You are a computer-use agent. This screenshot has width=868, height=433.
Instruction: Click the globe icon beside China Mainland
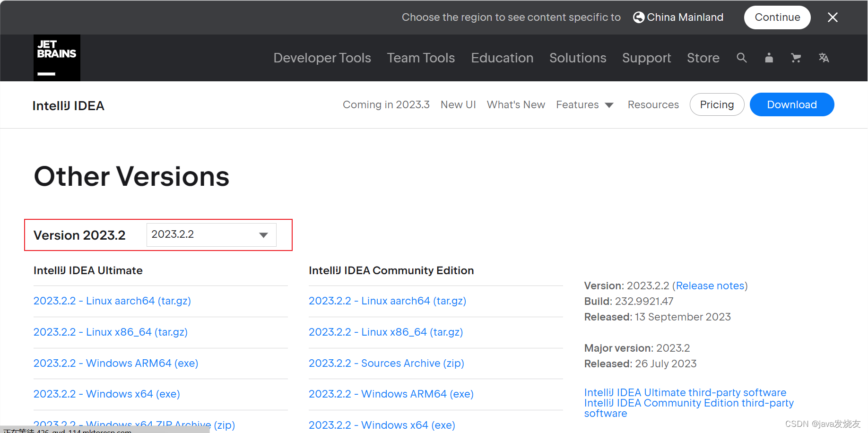639,17
